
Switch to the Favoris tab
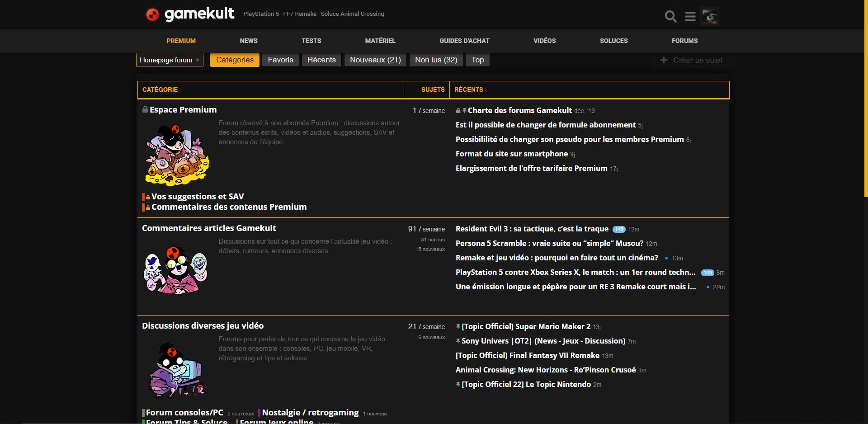click(x=280, y=60)
